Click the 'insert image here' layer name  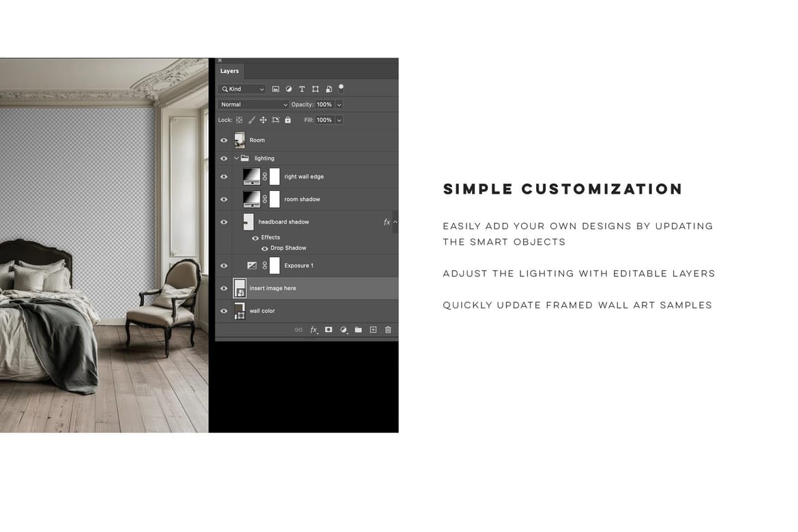272,288
